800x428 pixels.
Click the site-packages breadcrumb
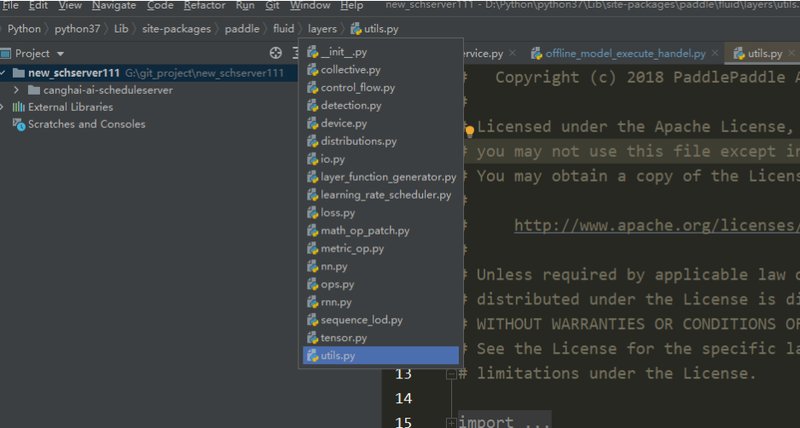click(176, 29)
